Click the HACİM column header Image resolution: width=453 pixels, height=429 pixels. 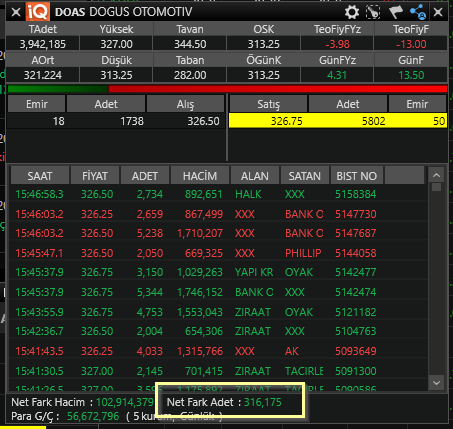click(200, 176)
